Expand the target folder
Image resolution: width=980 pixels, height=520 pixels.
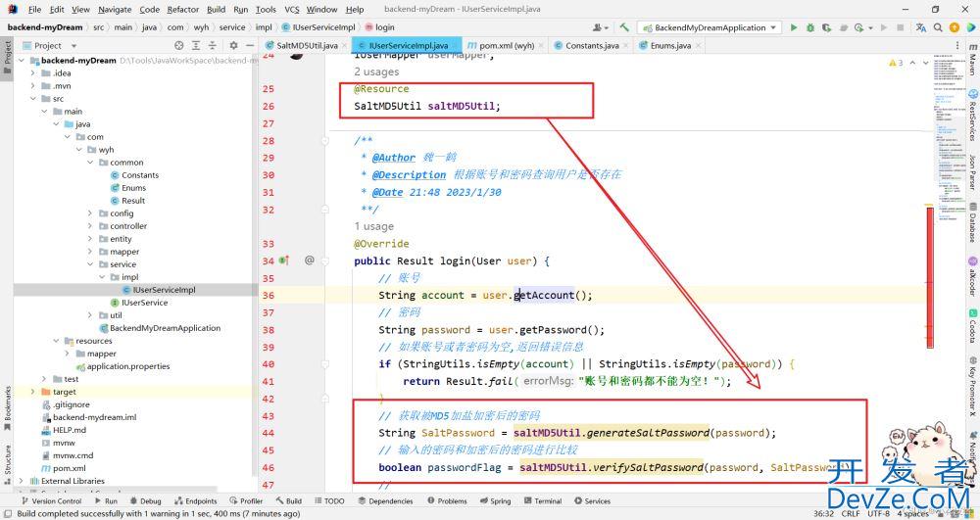point(33,392)
